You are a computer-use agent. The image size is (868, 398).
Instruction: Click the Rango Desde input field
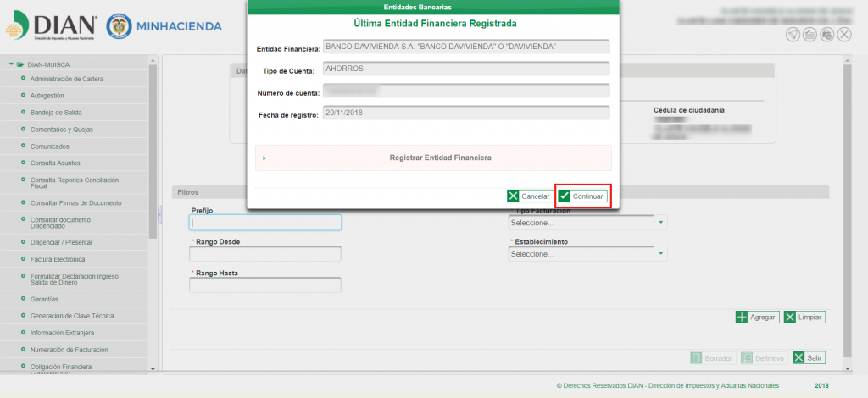pyautogui.click(x=265, y=254)
